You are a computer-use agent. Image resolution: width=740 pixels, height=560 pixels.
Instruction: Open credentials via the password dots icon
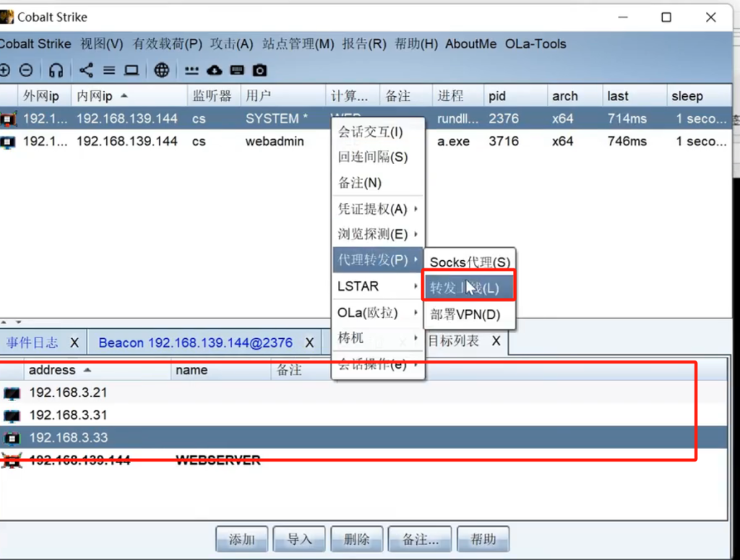192,71
